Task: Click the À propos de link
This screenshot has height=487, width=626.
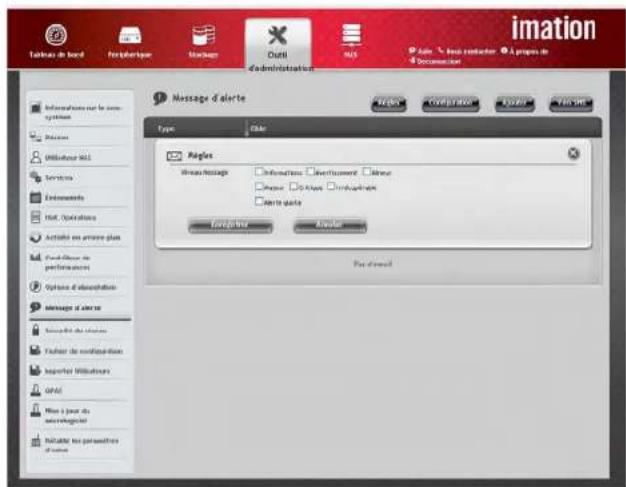Action: tap(525, 51)
